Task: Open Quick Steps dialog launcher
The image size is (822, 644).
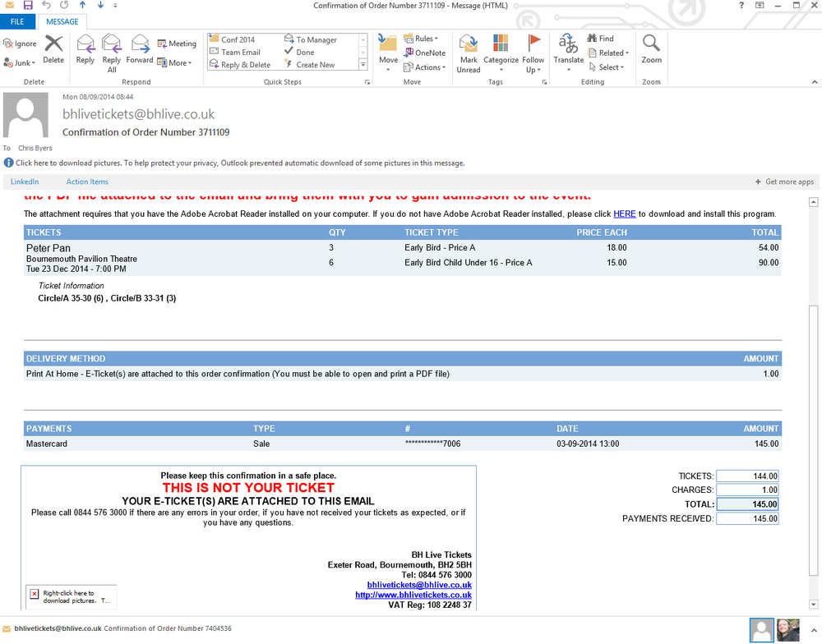Action: point(367,82)
